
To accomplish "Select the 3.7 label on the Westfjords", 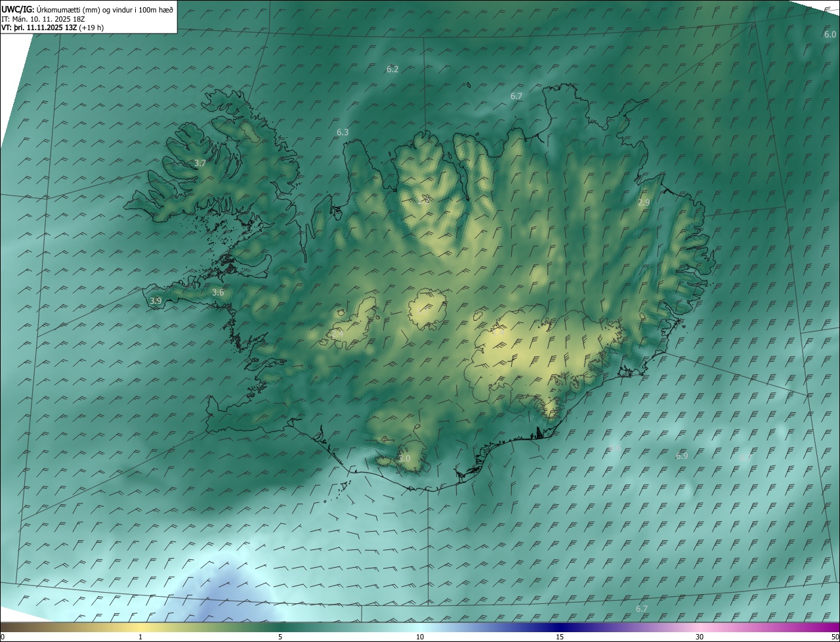I will tap(200, 163).
